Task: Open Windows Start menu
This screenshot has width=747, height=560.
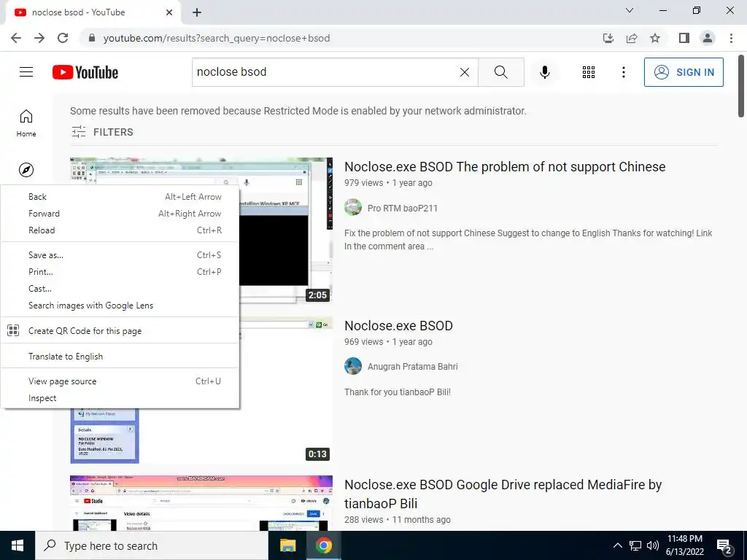Action: coord(18,545)
